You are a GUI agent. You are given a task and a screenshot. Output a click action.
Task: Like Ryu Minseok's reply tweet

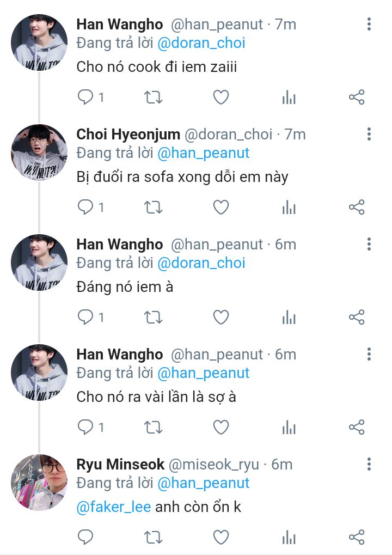[220, 537]
